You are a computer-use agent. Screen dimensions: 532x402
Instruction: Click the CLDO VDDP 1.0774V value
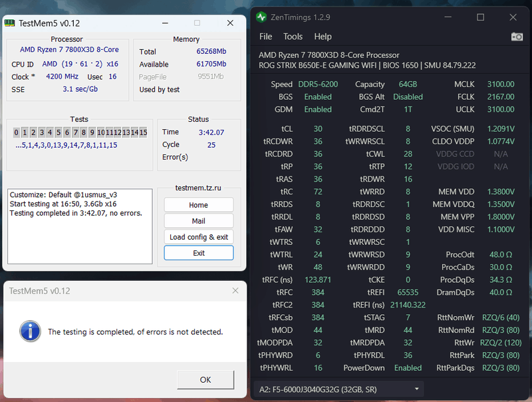click(x=501, y=142)
